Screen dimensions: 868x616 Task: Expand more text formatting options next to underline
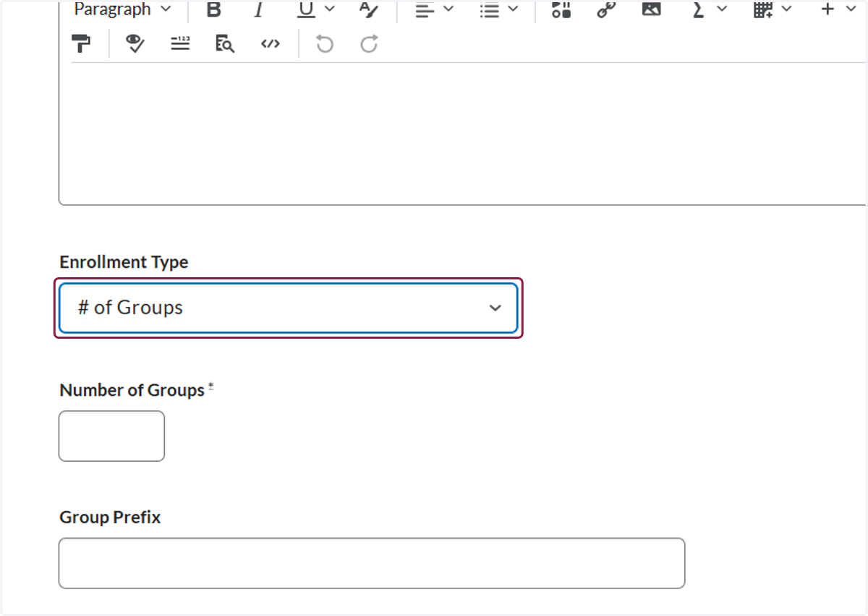tap(330, 9)
